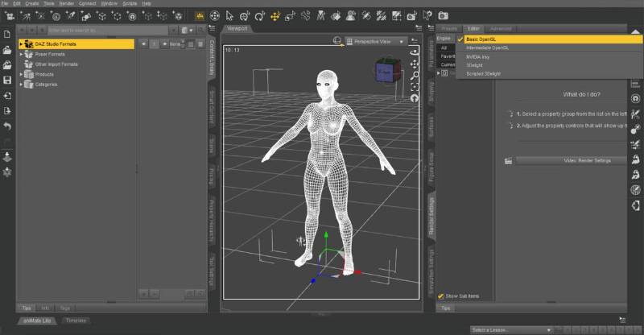
Task: Toggle the Show Sub Items checkbox
Action: click(x=440, y=296)
